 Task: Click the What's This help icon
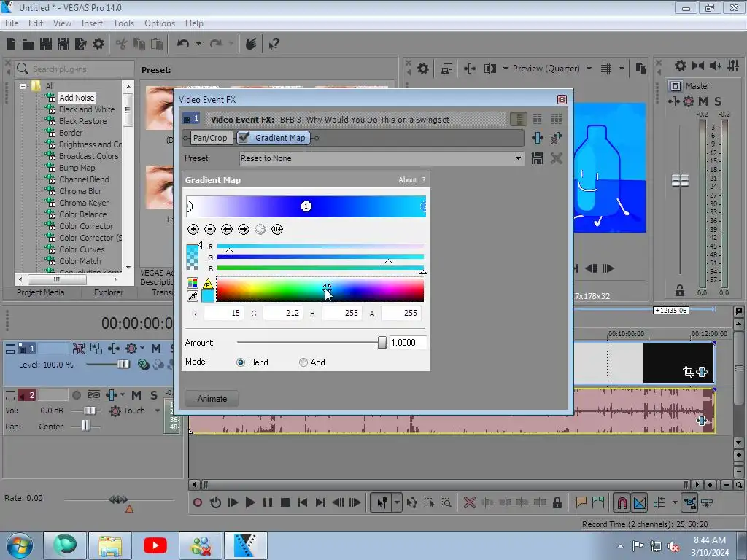[x=274, y=44]
